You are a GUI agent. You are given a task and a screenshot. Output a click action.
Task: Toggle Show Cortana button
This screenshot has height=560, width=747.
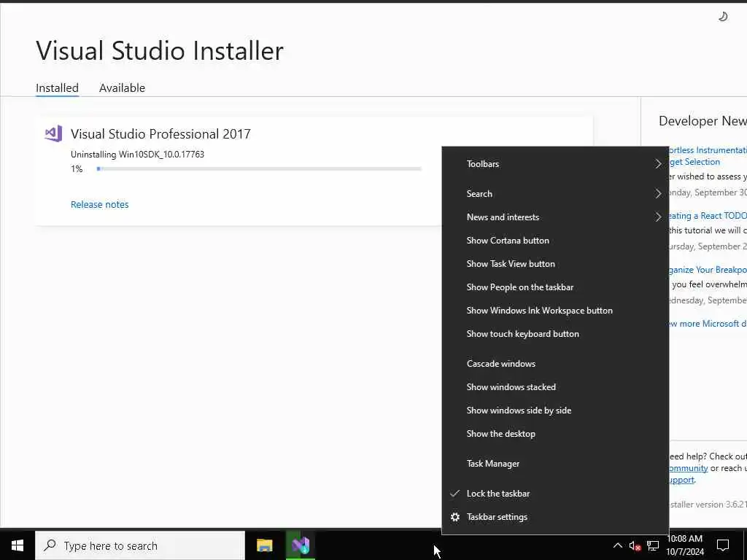(x=555, y=241)
